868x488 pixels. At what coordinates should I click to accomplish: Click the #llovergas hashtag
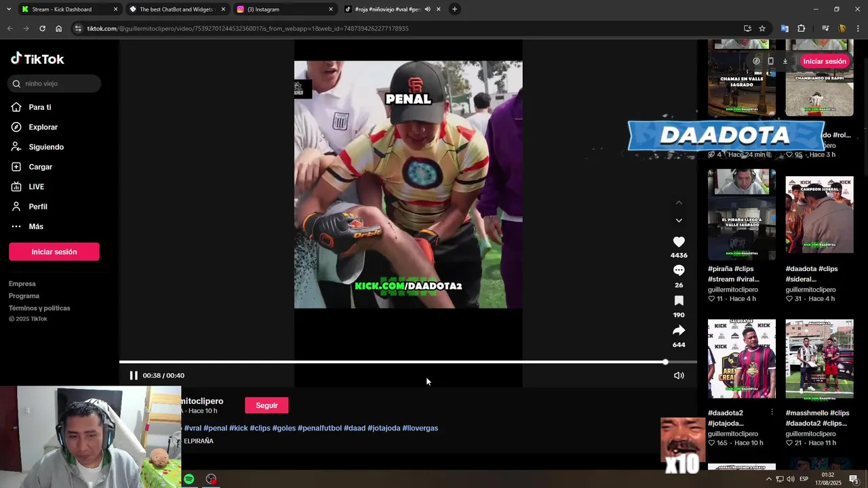[420, 428]
